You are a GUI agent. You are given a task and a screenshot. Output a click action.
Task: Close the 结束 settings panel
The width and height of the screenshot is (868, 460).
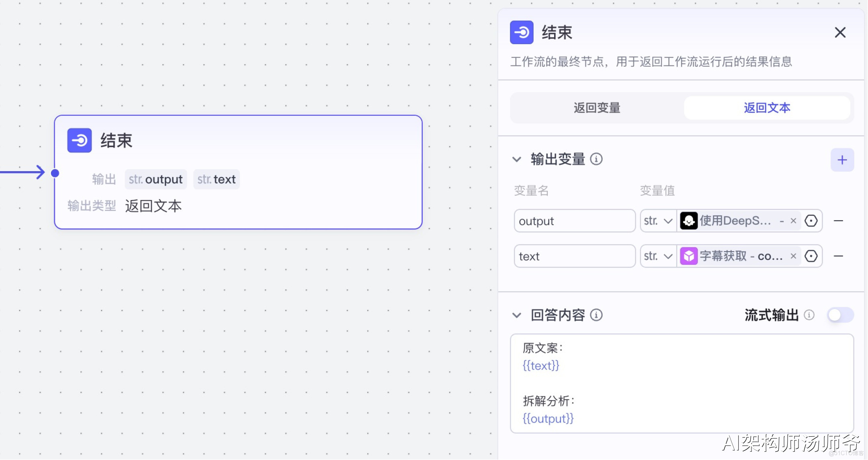click(840, 33)
